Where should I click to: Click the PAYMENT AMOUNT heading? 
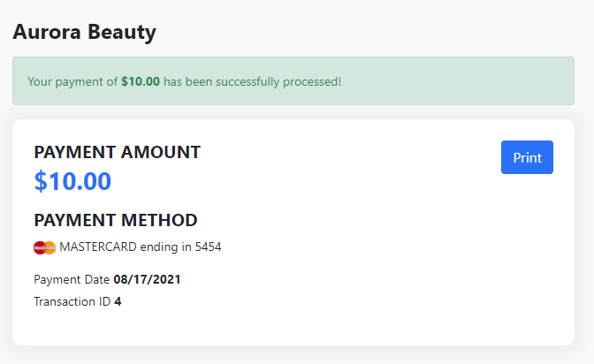(x=117, y=152)
